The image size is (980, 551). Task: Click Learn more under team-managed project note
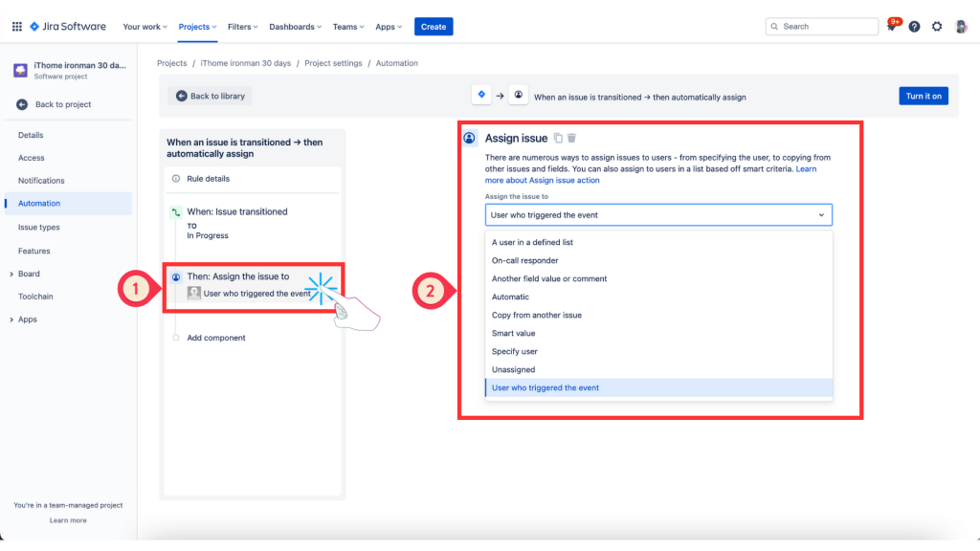click(68, 520)
